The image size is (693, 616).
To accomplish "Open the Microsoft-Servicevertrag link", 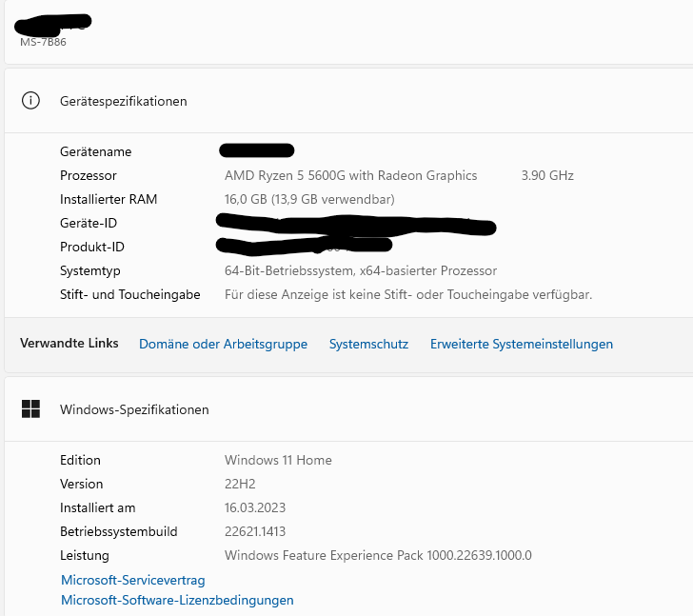I will [133, 580].
